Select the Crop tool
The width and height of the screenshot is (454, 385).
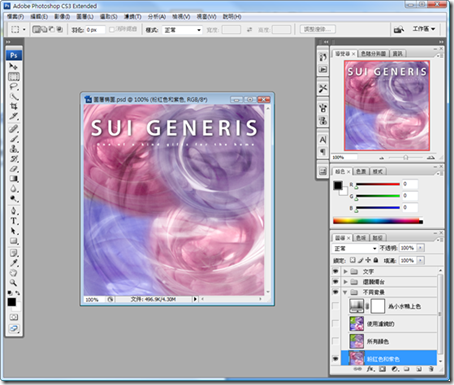(x=14, y=106)
